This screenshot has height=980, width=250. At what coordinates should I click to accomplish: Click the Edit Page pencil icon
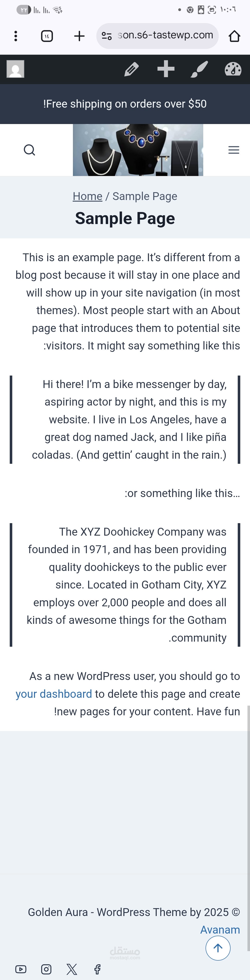coord(131,69)
